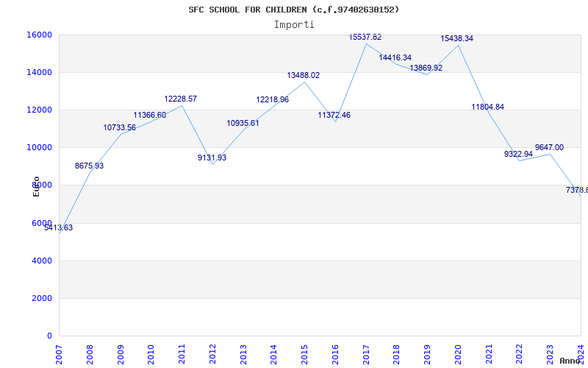Select the data label 13869.92
This screenshot has height=368, width=588.
point(426,68)
